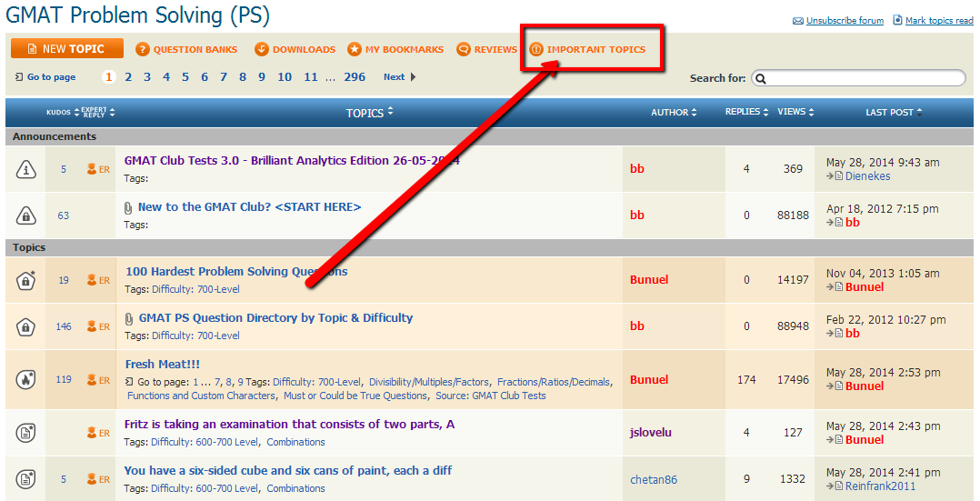Open the 100 Hardest Problem Solving Questions thread

236,271
